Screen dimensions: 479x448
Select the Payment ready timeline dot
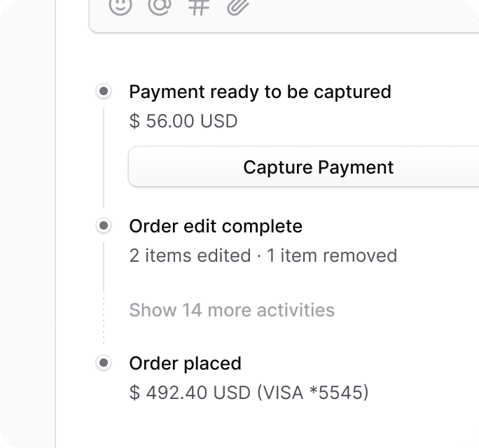pos(104,91)
